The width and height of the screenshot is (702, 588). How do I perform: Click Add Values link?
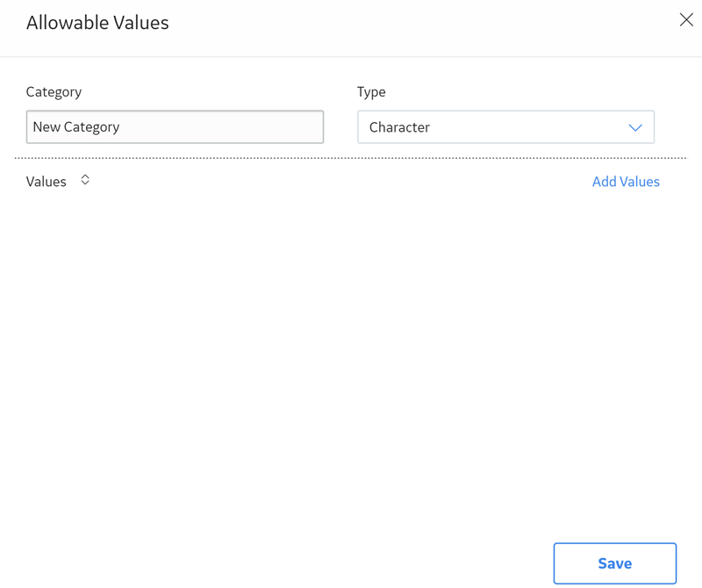point(626,182)
